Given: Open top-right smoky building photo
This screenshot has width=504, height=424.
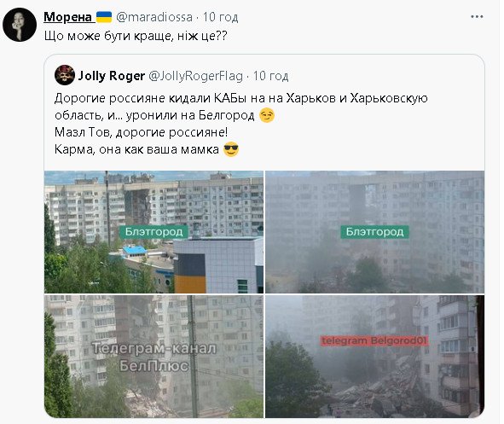Looking at the screenshot, I should [374, 232].
